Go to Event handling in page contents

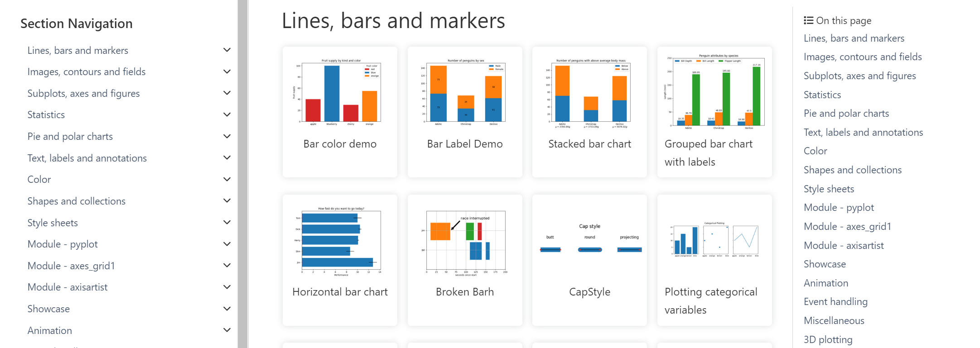point(835,302)
